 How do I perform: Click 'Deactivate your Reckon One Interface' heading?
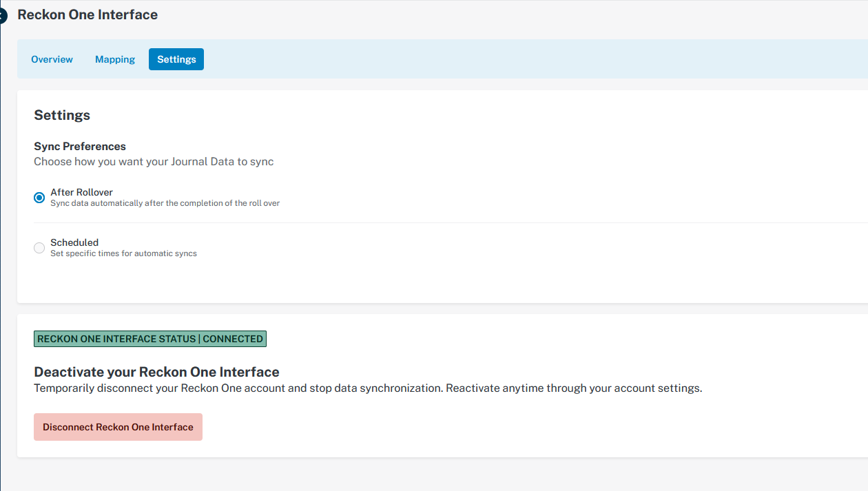coord(156,372)
